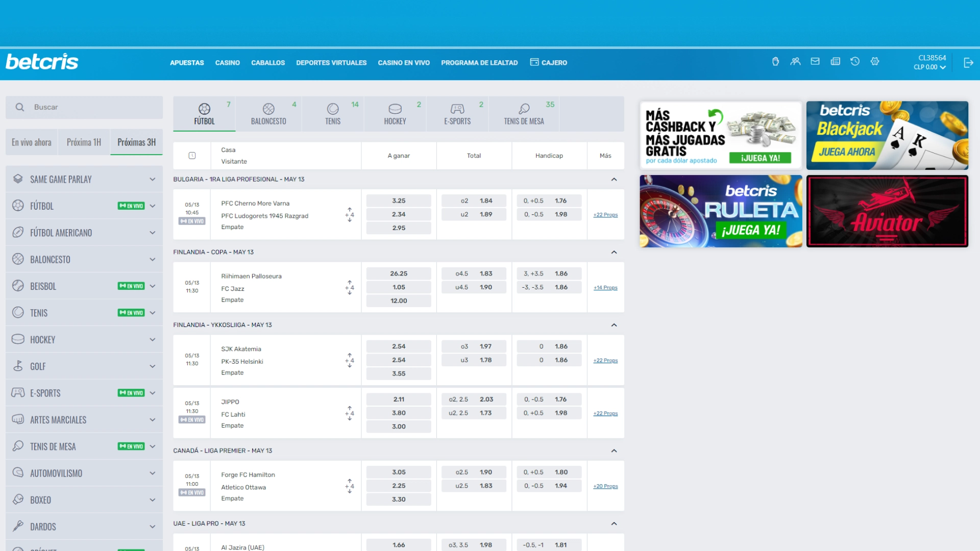The image size is (980, 551).
Task: Select the E-Sports gamepad icon in sidebar
Action: coord(18,393)
